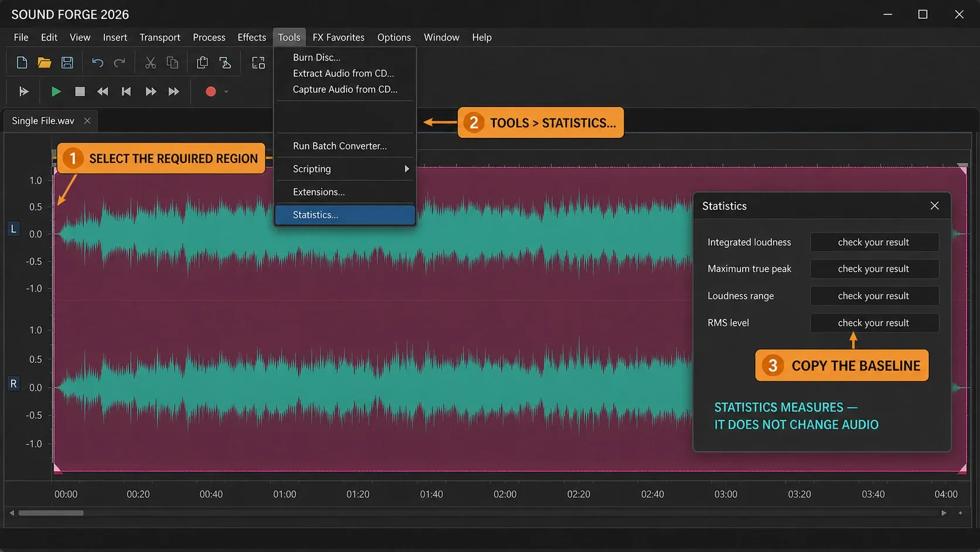This screenshot has width=980, height=552.
Task: Choose Extract Audio from CD...
Action: 345,73
